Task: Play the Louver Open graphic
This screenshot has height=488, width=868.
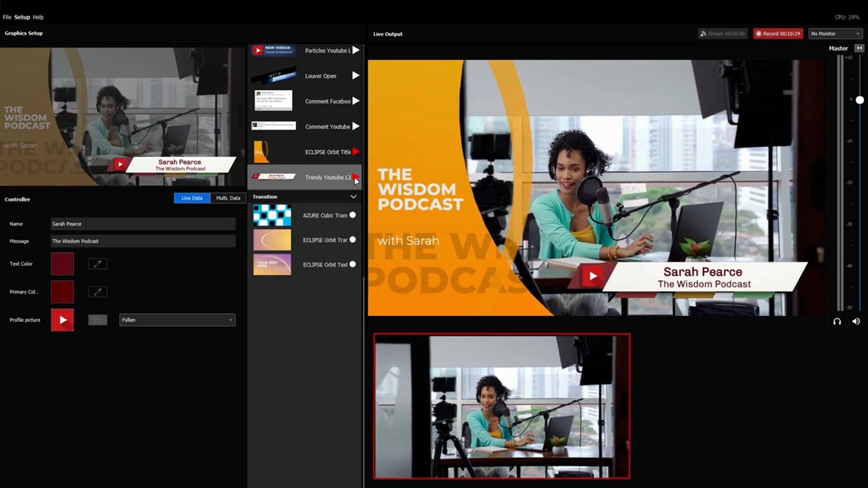Action: [x=356, y=75]
